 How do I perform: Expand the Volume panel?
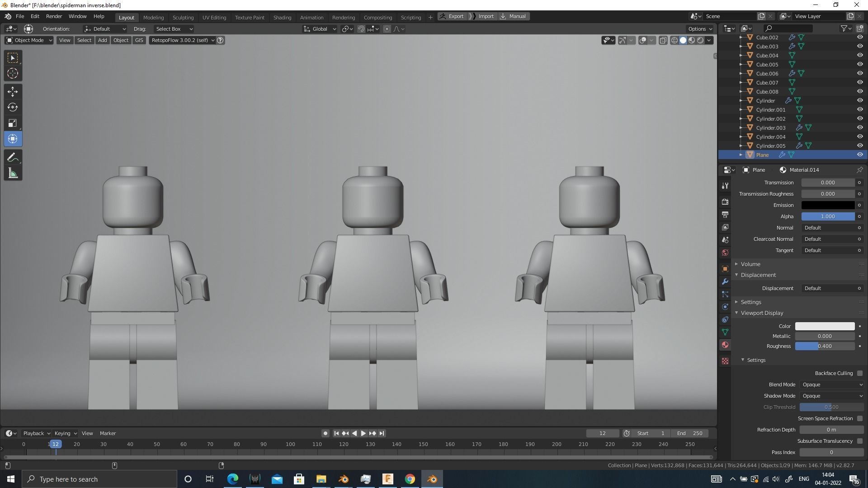click(750, 264)
